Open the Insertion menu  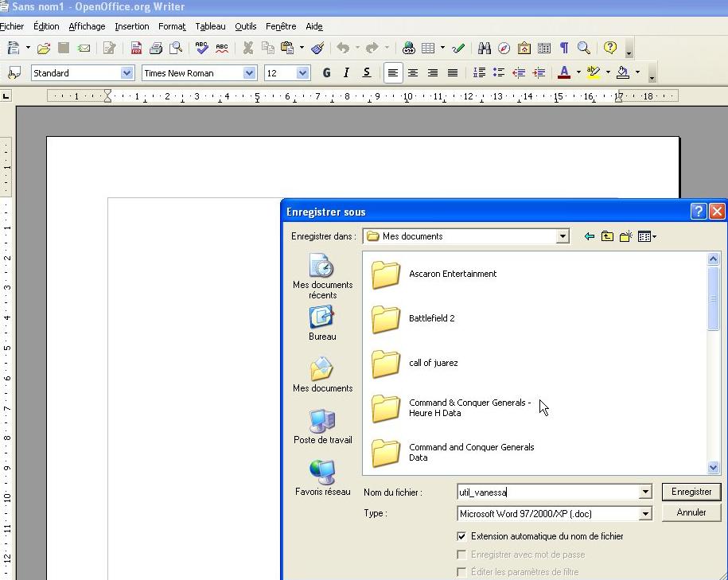tap(132, 26)
